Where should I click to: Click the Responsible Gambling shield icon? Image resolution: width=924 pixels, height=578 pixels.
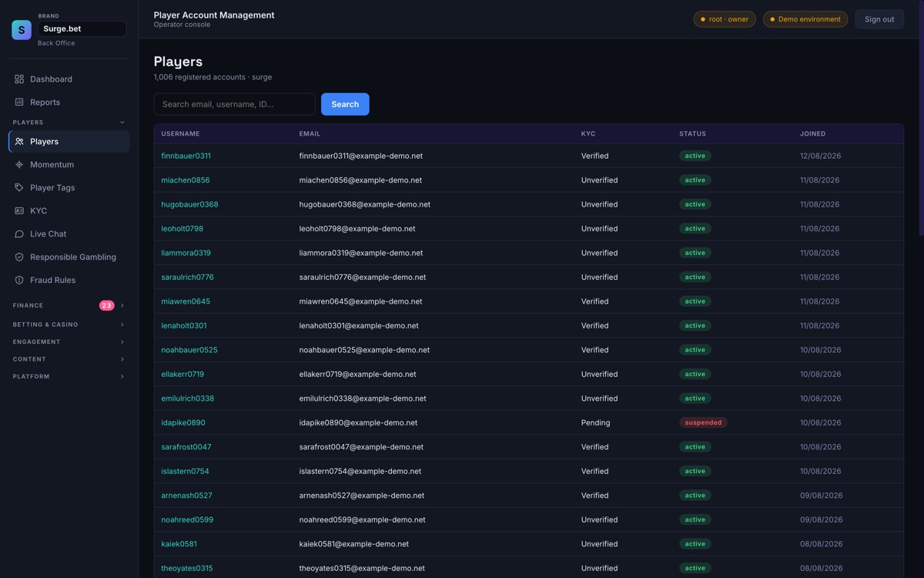[19, 257]
